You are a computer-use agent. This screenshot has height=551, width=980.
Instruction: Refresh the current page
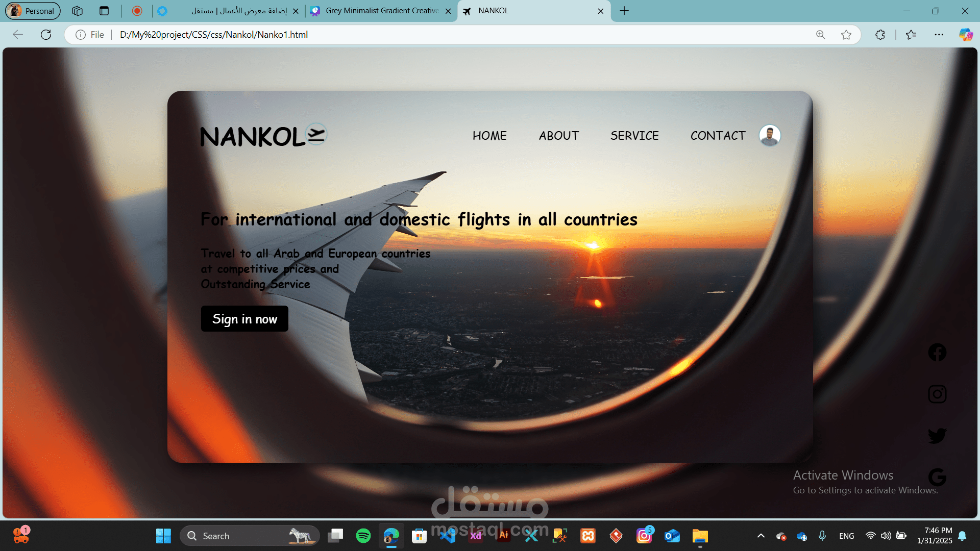[46, 35]
